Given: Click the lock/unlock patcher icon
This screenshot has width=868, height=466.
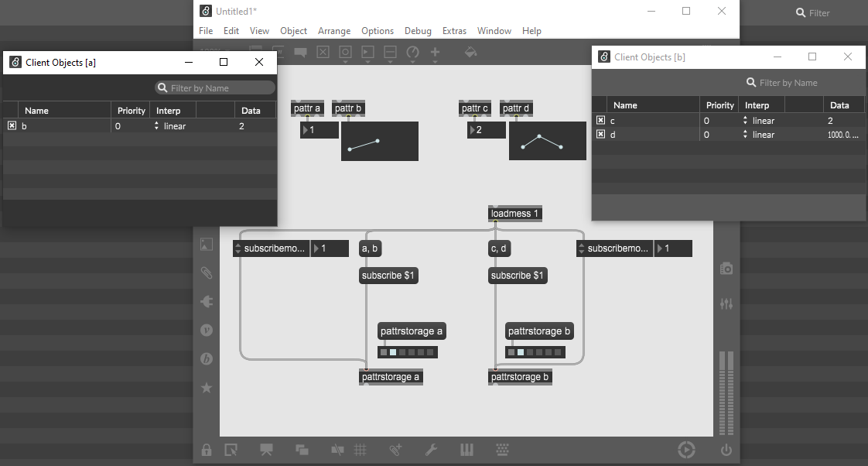Looking at the screenshot, I should (x=207, y=450).
